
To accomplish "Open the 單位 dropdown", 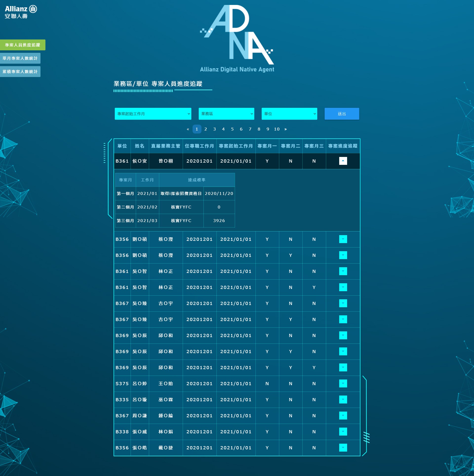I will click(x=289, y=114).
